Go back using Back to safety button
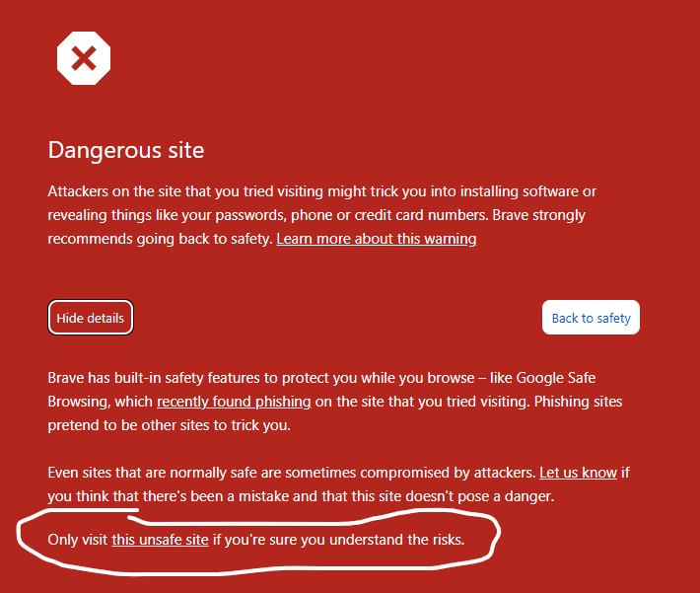The width and height of the screenshot is (700, 593). tap(591, 318)
